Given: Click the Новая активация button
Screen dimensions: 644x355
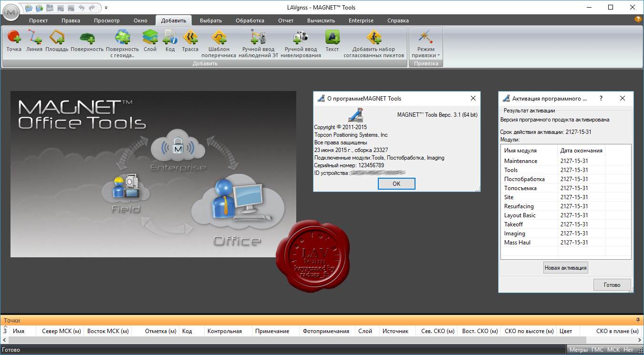Looking at the screenshot, I should 566,268.
